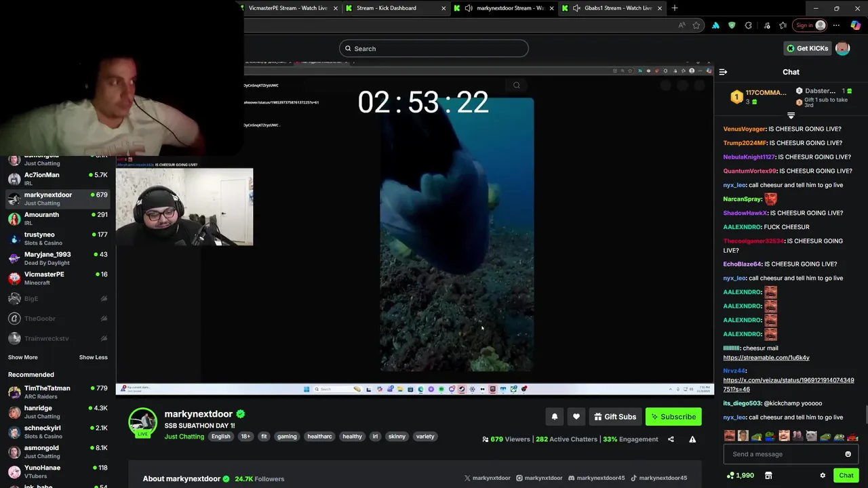Viewport: 868px width, 488px height.
Task: Click the user avatar in header
Action: click(842, 48)
